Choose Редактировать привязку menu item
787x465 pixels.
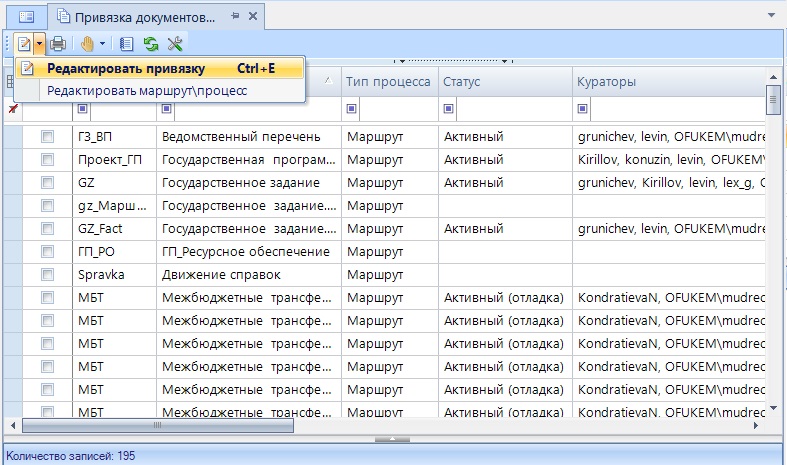[126, 69]
